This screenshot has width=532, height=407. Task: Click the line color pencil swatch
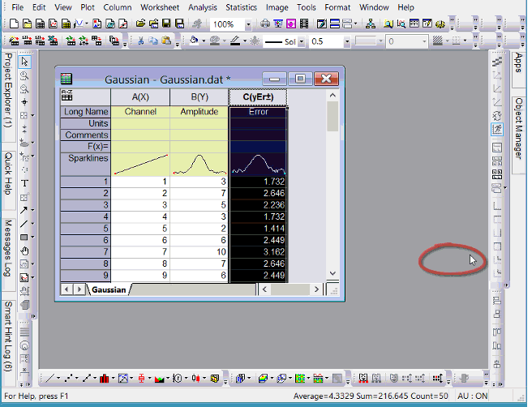[235, 41]
